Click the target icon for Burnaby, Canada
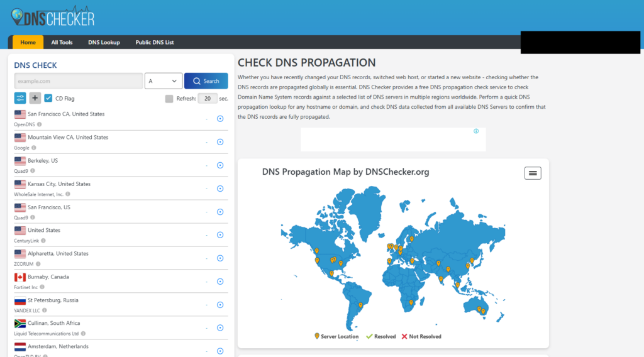The width and height of the screenshot is (644, 357). (x=220, y=282)
